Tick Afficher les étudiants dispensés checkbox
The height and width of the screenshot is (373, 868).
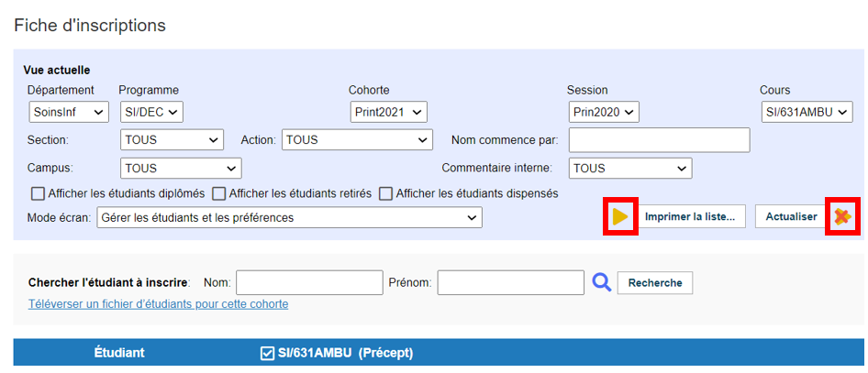[386, 194]
